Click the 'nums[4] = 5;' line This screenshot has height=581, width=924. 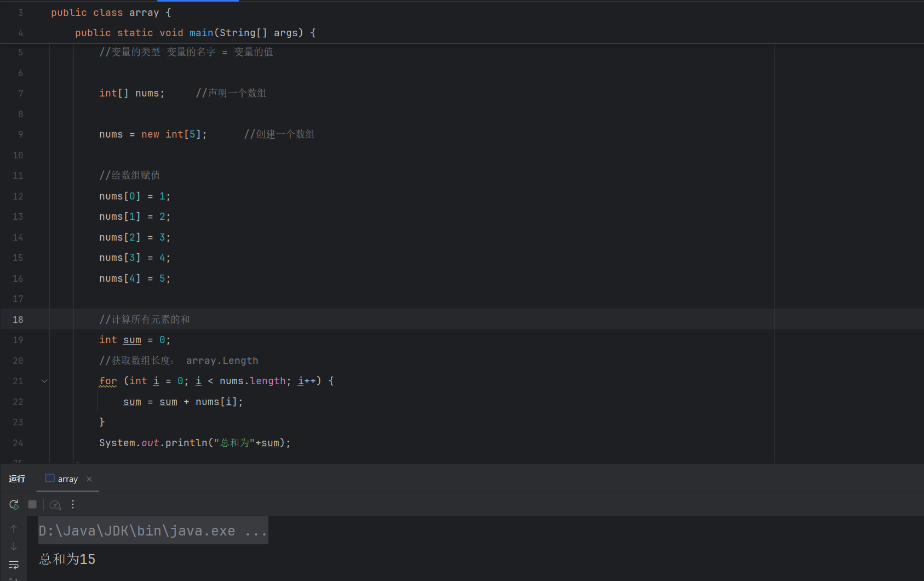(135, 278)
